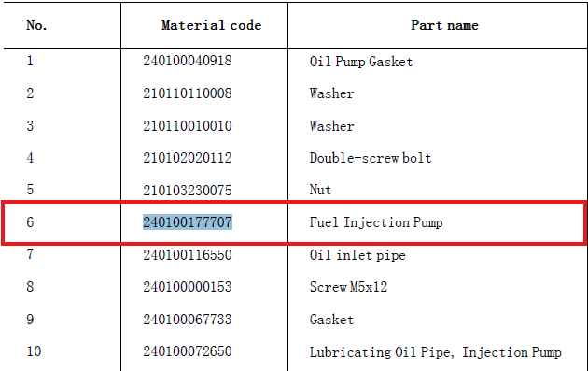This screenshot has height=371, width=588.
Task: Select material code 210103230075
Action: pyautogui.click(x=188, y=190)
